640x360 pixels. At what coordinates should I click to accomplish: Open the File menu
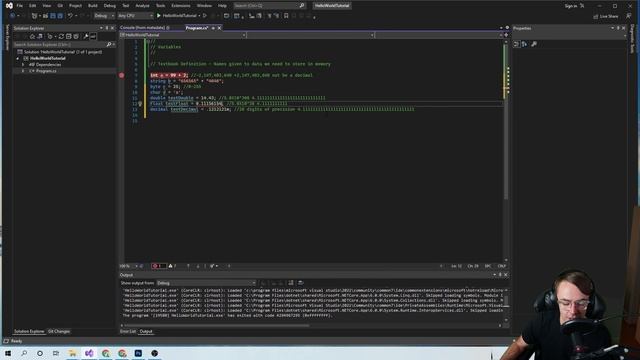coord(19,6)
